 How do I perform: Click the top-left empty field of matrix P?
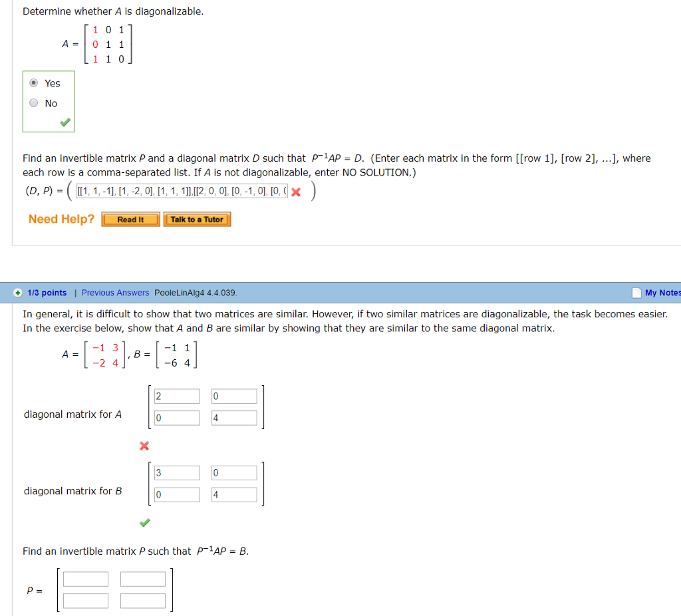[86, 579]
